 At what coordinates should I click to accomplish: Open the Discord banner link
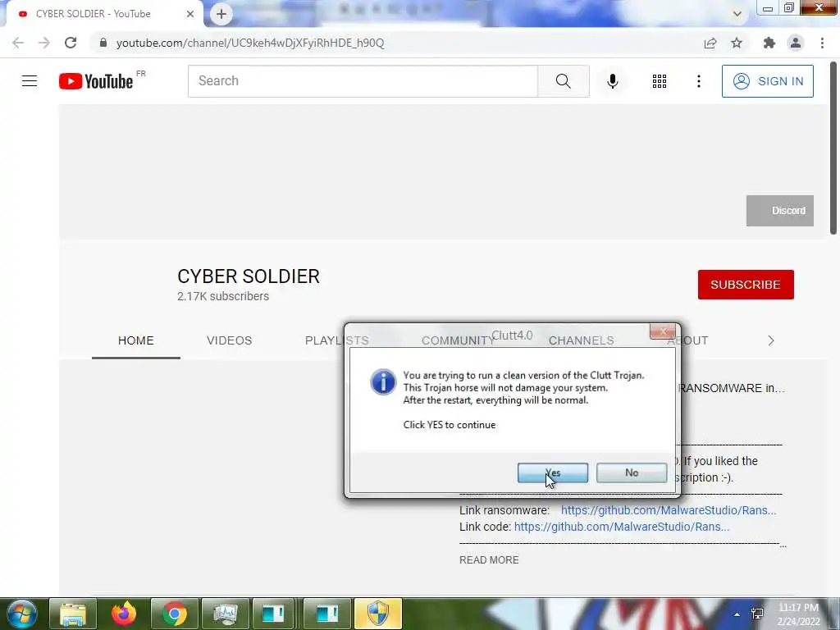780,211
